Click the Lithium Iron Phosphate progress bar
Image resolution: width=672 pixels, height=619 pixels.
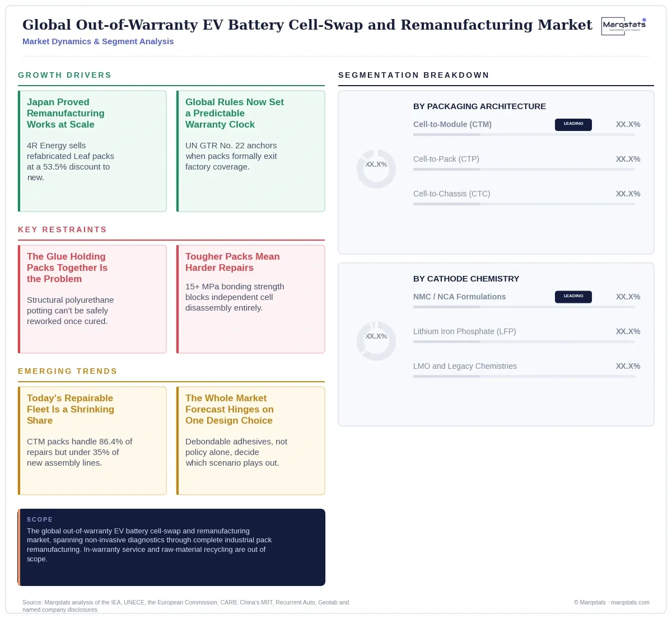pos(524,342)
